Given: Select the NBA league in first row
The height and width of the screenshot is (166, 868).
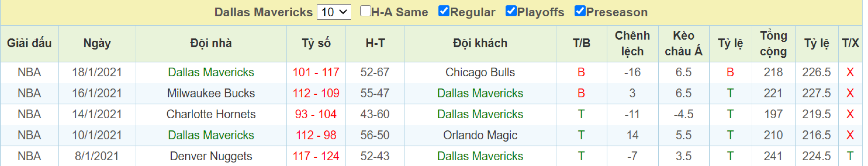Looking at the screenshot, I should click(x=30, y=72).
